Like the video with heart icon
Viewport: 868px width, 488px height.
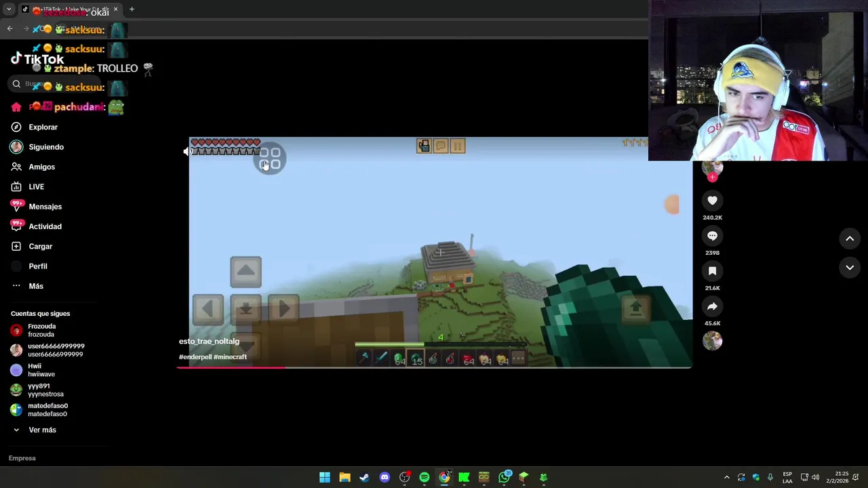(712, 201)
